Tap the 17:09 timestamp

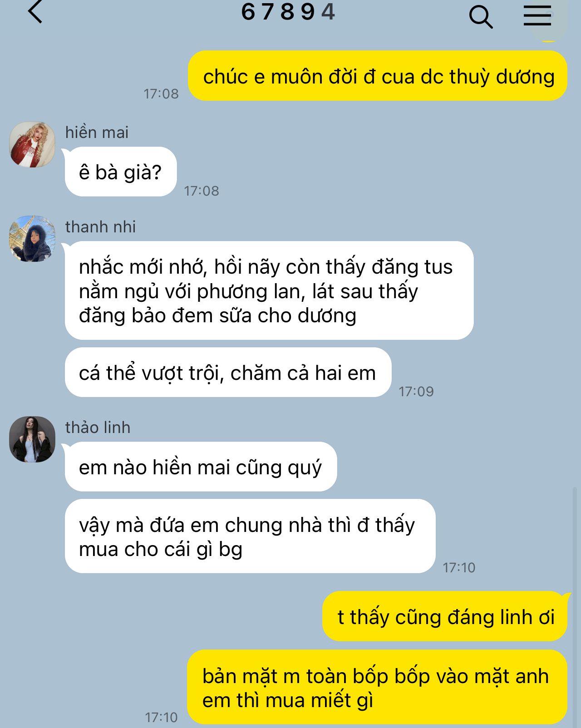[416, 391]
